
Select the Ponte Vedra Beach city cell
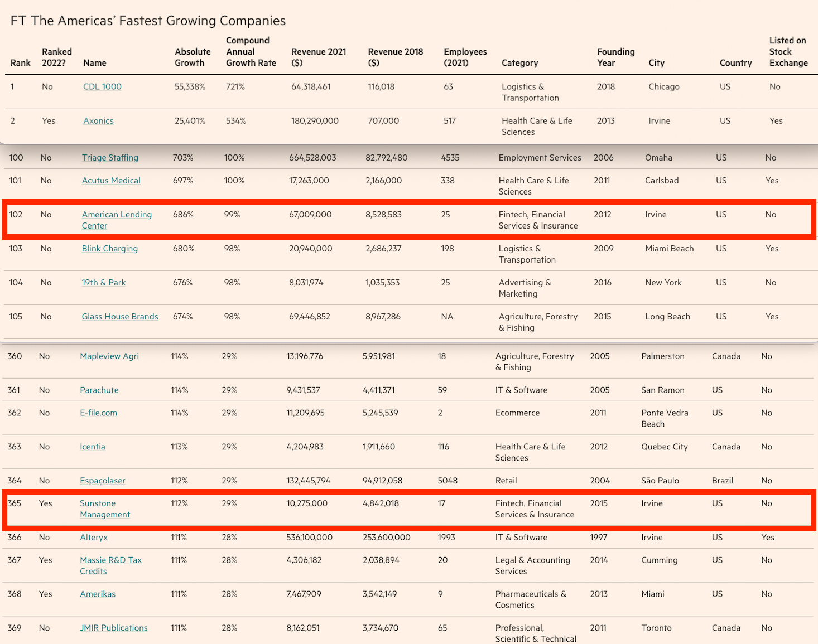coord(665,419)
